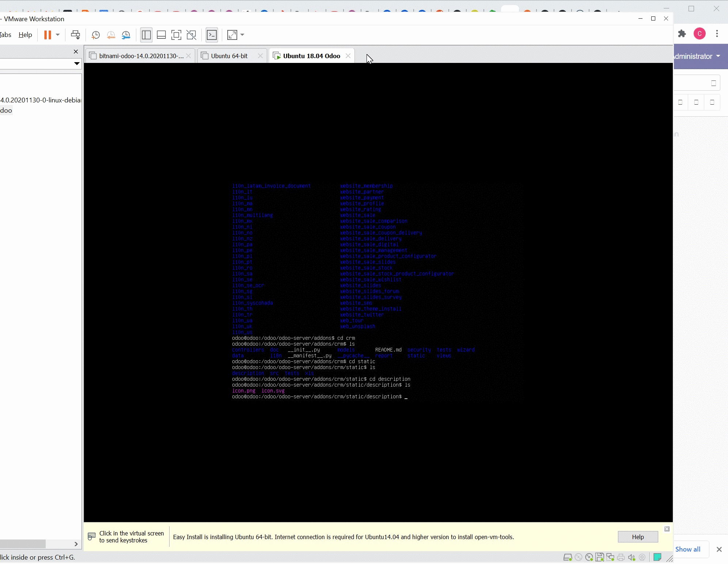This screenshot has width=728, height=564.
Task: Suspend the VM with the pause button
Action: [x=48, y=35]
